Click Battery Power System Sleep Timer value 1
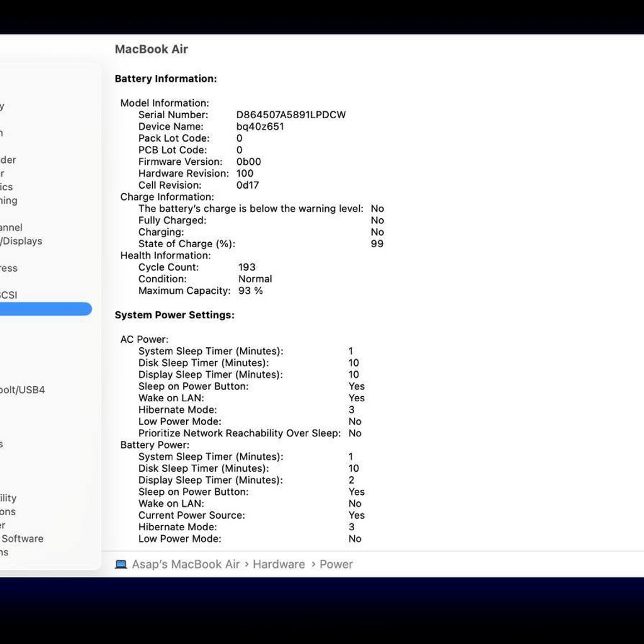The image size is (644, 644). [351, 457]
